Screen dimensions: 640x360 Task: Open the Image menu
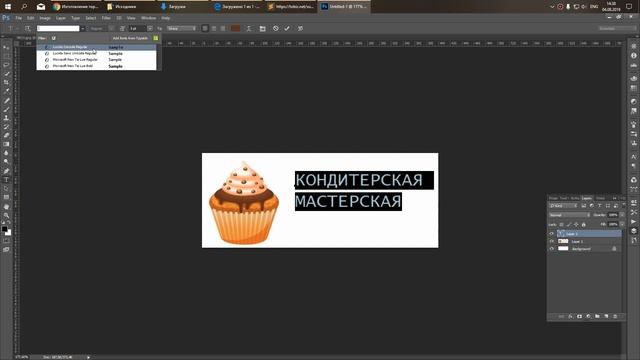tap(45, 18)
